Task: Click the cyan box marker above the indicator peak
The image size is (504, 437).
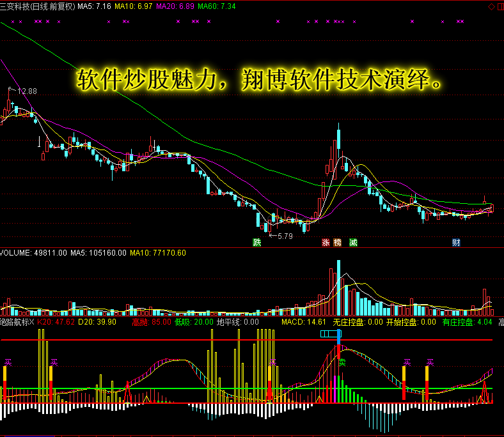Action: pyautogui.click(x=331, y=334)
